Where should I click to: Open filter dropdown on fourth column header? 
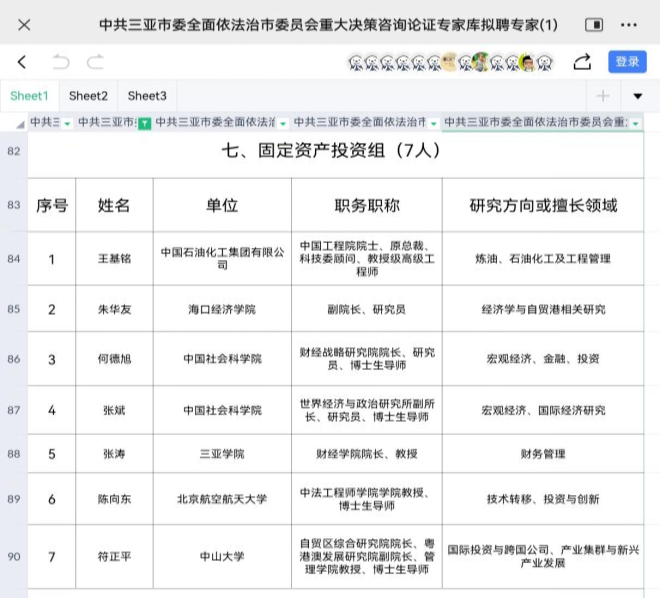coord(433,124)
